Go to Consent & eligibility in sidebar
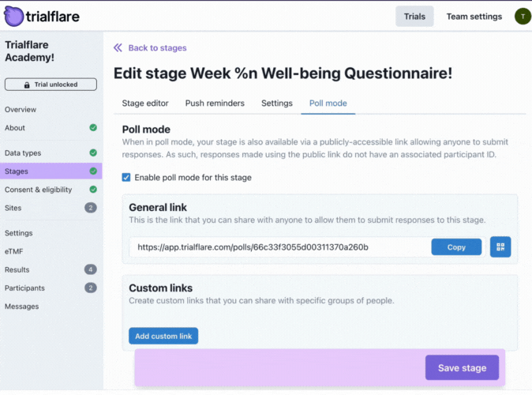The image size is (532, 395). click(38, 190)
